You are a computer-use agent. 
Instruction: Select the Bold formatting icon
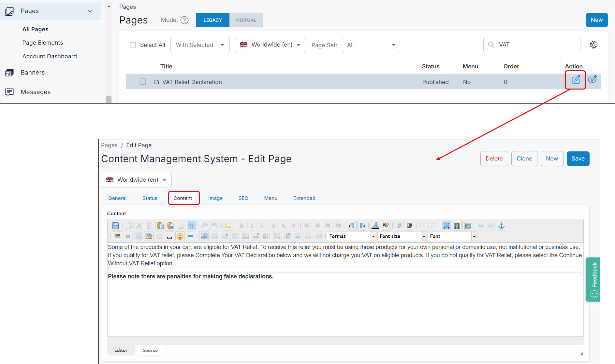pyautogui.click(x=242, y=226)
